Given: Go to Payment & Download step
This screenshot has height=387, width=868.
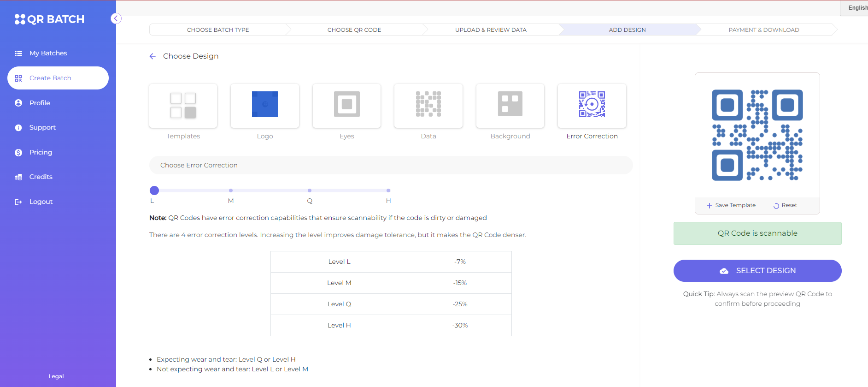Looking at the screenshot, I should coord(764,30).
